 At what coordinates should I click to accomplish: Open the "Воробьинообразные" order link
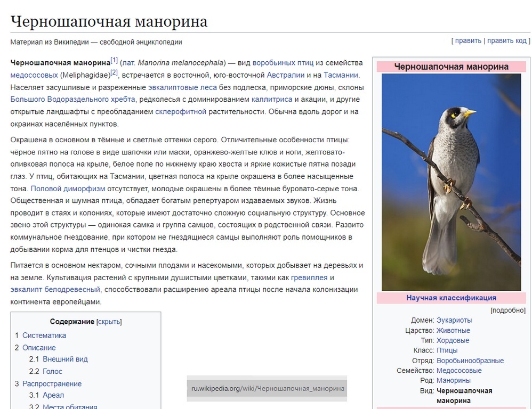470,360
